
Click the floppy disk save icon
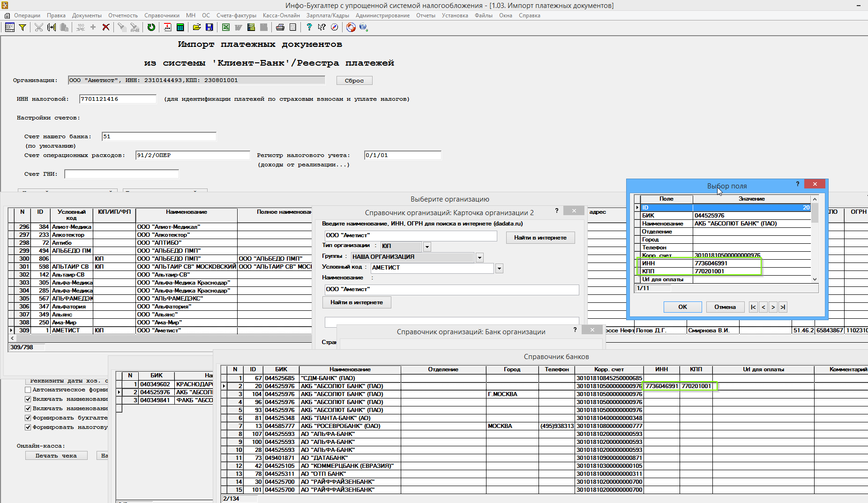pos(209,27)
